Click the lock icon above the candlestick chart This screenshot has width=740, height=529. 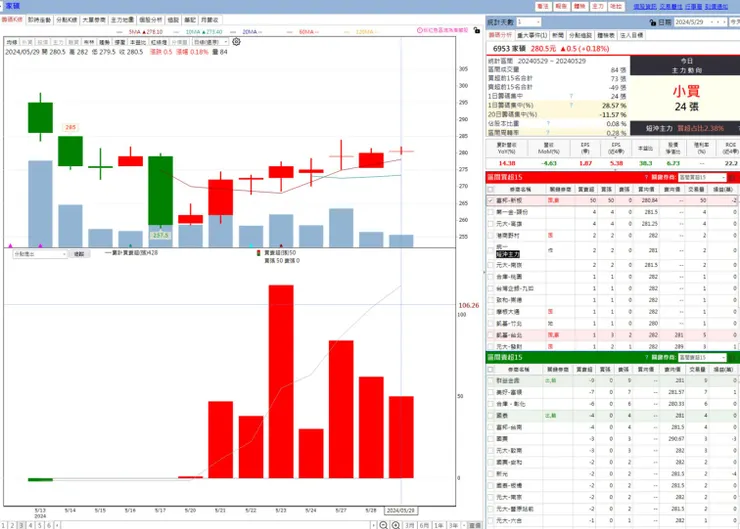coord(477,30)
